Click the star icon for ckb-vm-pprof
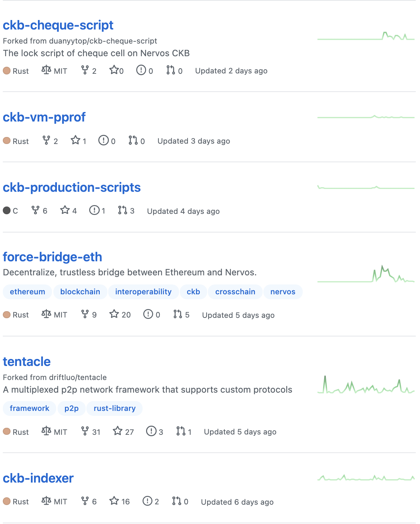Viewport: 420px width, 524px height. 76,140
